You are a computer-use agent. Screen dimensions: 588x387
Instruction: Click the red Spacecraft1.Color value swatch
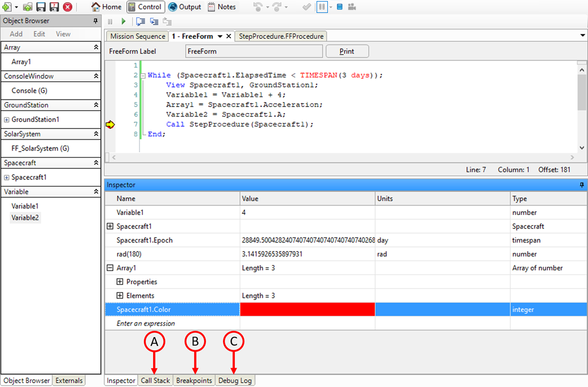307,309
